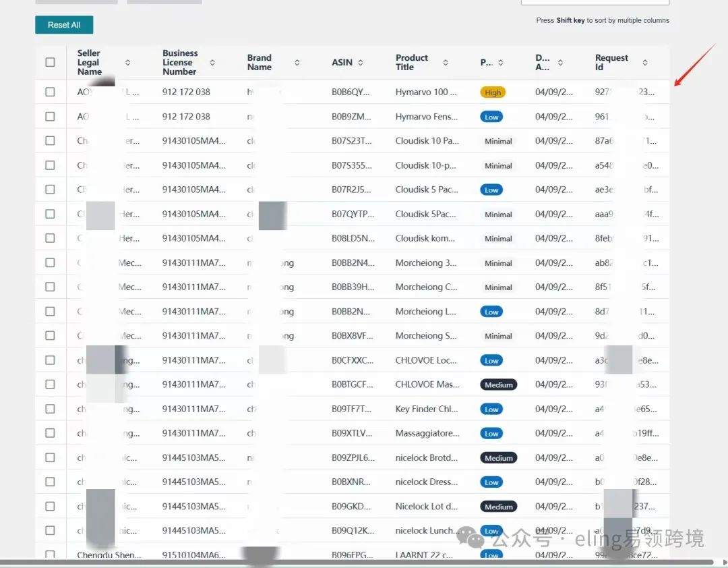Screen dimensions: 728x568
Task: Sort by Request Id arrows icon
Action: (645, 63)
